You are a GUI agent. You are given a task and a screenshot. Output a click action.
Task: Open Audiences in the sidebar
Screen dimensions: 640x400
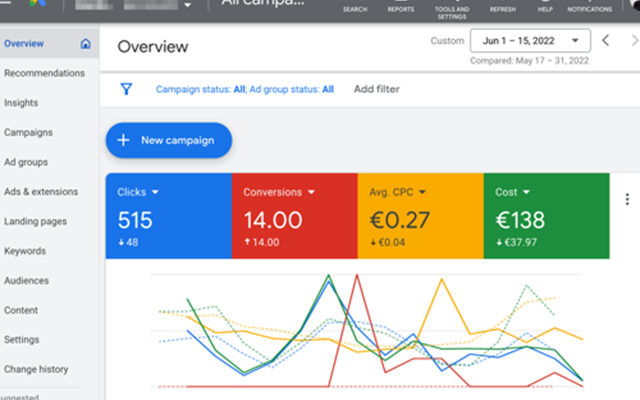(x=27, y=281)
